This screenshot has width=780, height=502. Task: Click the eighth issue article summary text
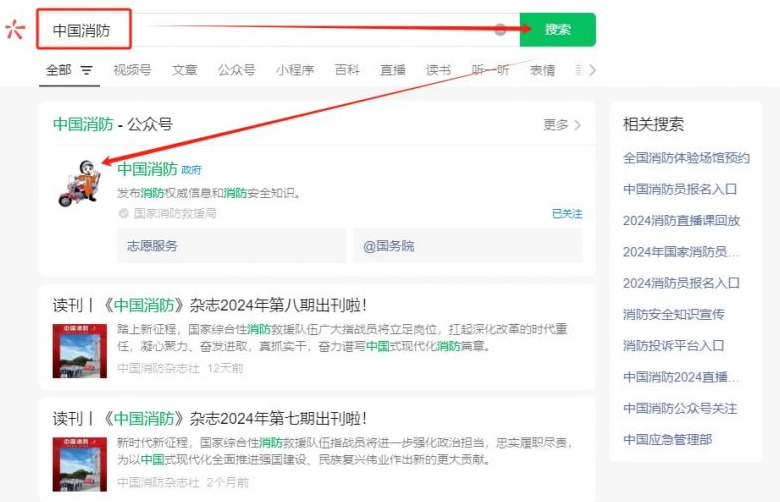pos(342,337)
